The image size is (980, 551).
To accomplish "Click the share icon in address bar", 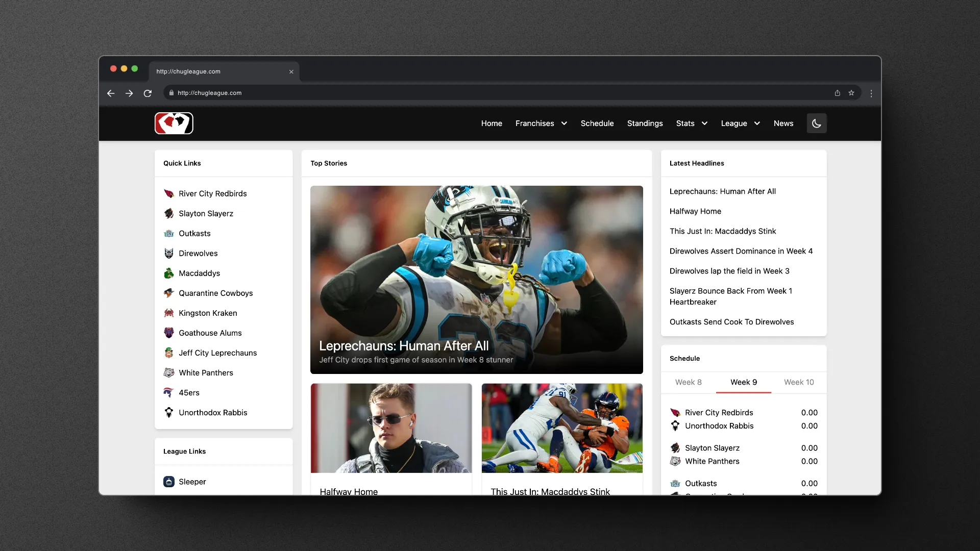I will click(838, 93).
